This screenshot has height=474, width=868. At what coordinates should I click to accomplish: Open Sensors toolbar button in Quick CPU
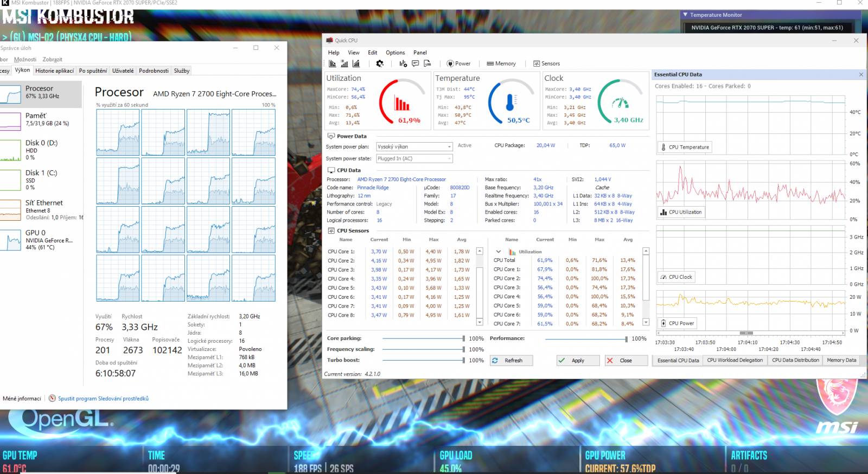click(546, 63)
